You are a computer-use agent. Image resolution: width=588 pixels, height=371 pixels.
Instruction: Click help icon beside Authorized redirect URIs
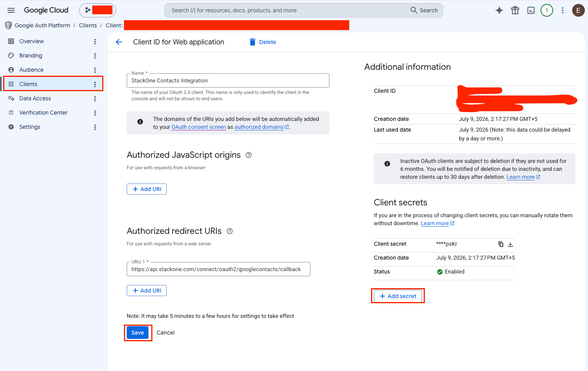coord(230,231)
